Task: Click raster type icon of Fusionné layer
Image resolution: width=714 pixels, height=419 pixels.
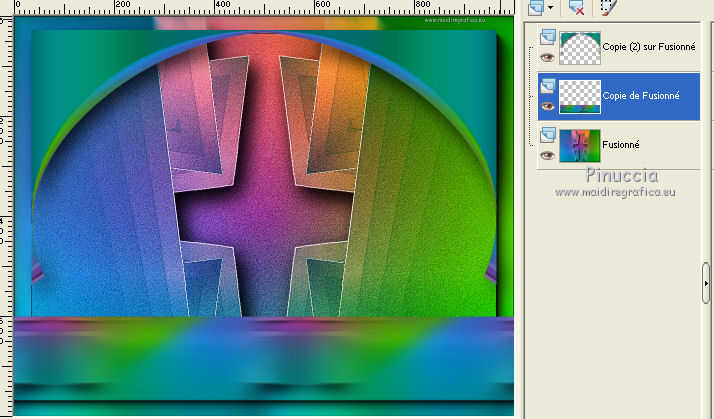Action: (547, 135)
